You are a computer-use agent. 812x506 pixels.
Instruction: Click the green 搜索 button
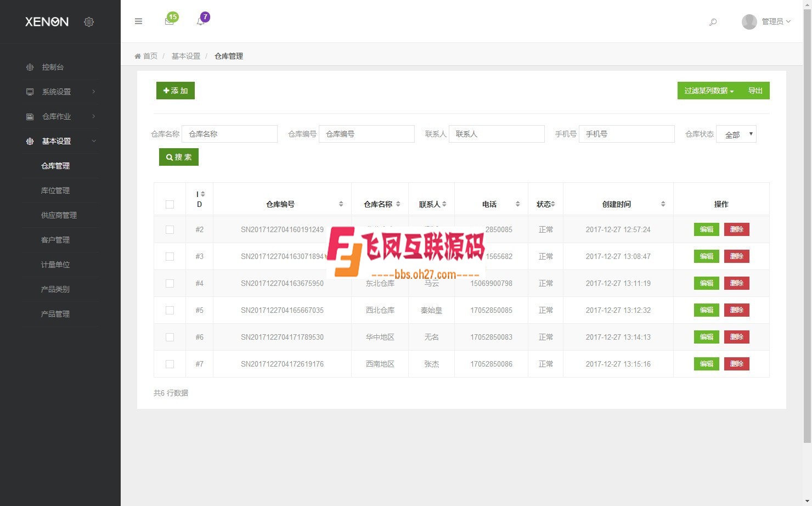click(x=179, y=157)
